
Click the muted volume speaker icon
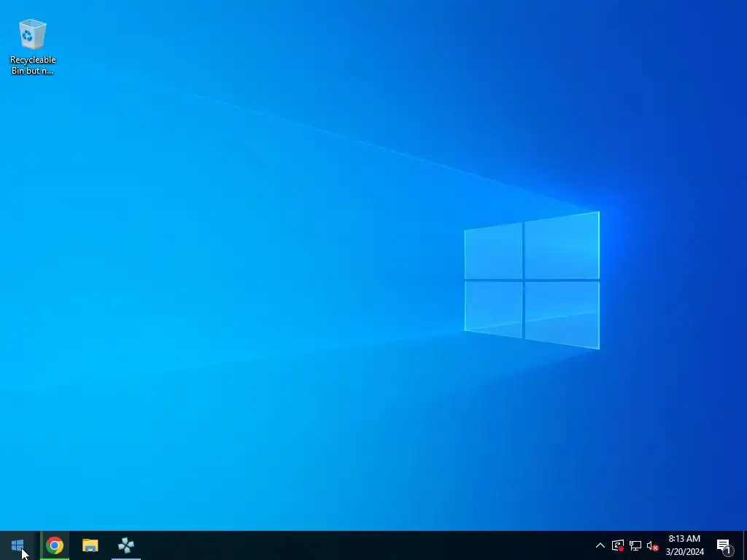652,545
